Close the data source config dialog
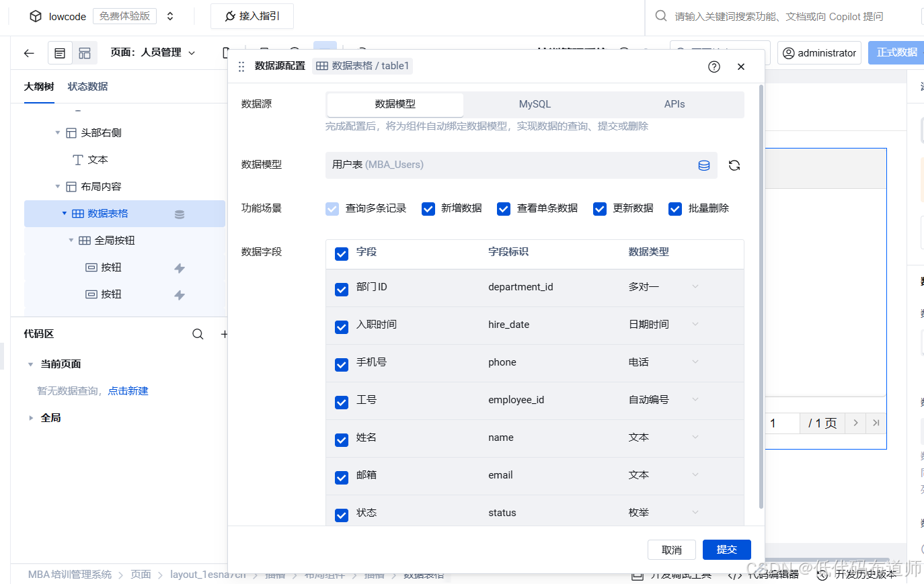 click(x=741, y=67)
